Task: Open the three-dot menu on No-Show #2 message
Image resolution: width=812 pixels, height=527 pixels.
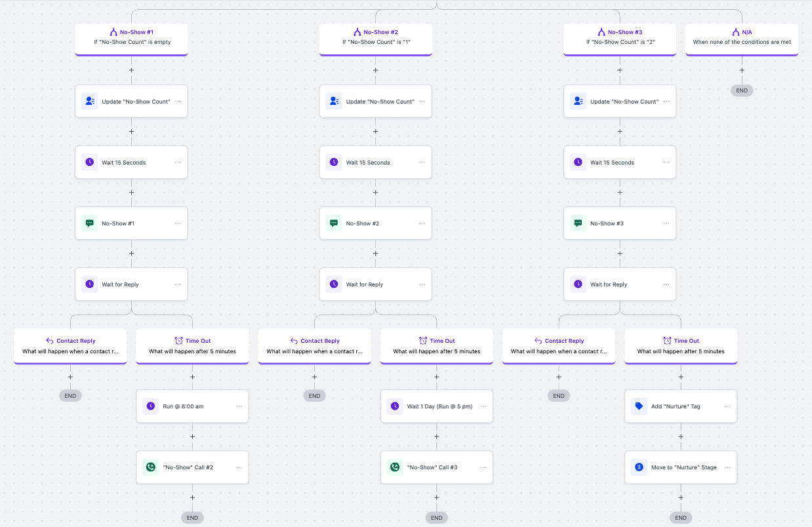Action: click(422, 224)
